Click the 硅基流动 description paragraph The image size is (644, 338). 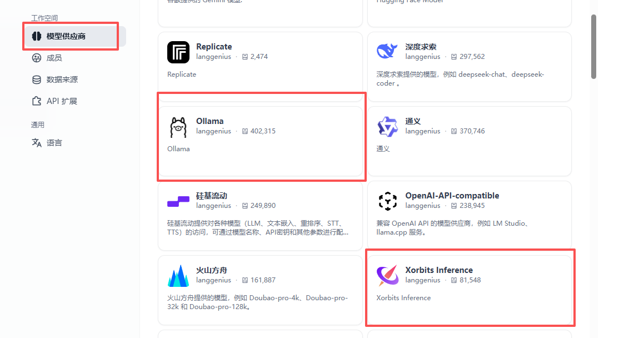pos(258,228)
